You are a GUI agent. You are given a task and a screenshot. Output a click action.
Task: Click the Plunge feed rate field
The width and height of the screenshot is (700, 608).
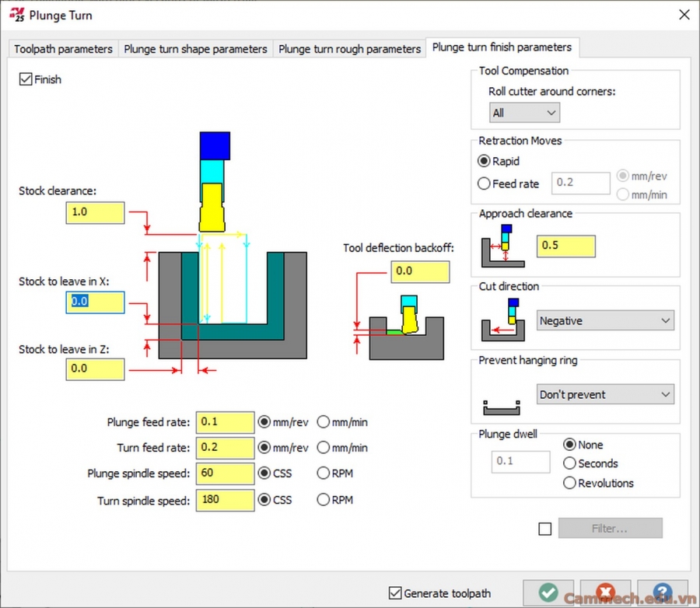point(225,422)
